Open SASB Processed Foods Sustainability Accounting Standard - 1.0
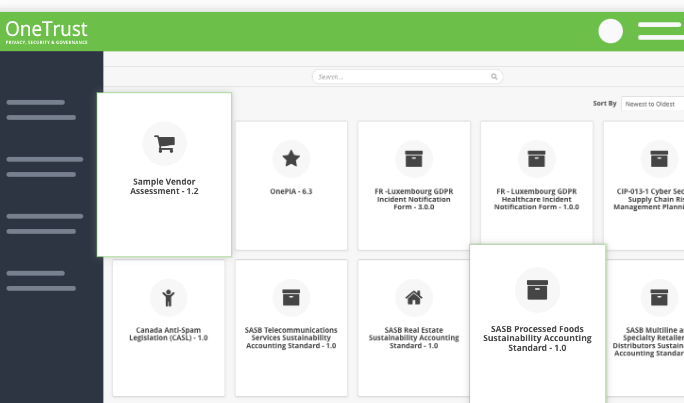The image size is (684, 403). pyautogui.click(x=537, y=338)
